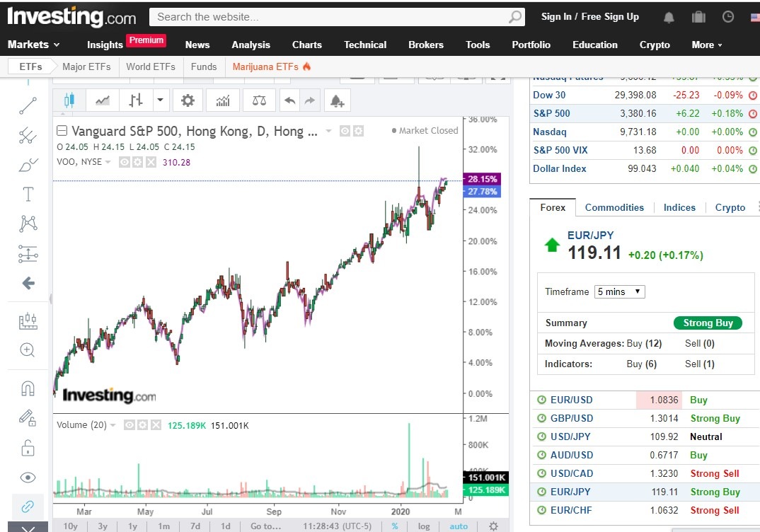760x532 pixels.
Task: Open Volume indicator settings gear
Action: pos(142,425)
